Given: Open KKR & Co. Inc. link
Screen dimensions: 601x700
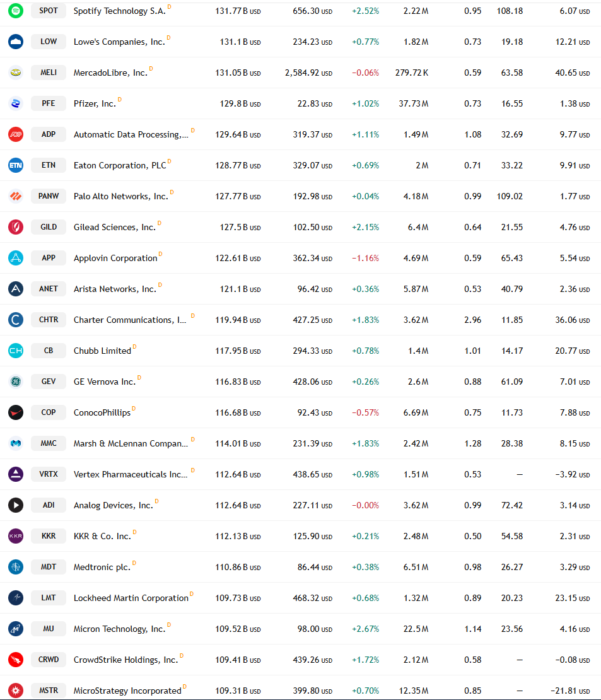Looking at the screenshot, I should [x=102, y=536].
